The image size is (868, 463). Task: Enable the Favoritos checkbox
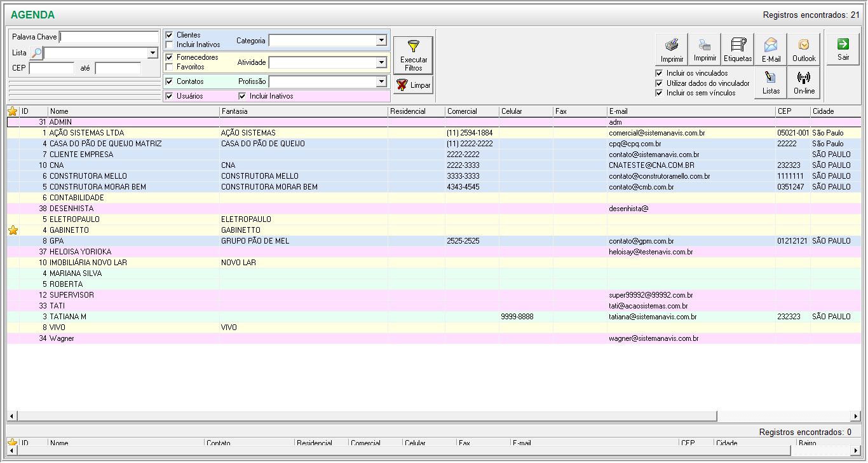click(x=169, y=67)
